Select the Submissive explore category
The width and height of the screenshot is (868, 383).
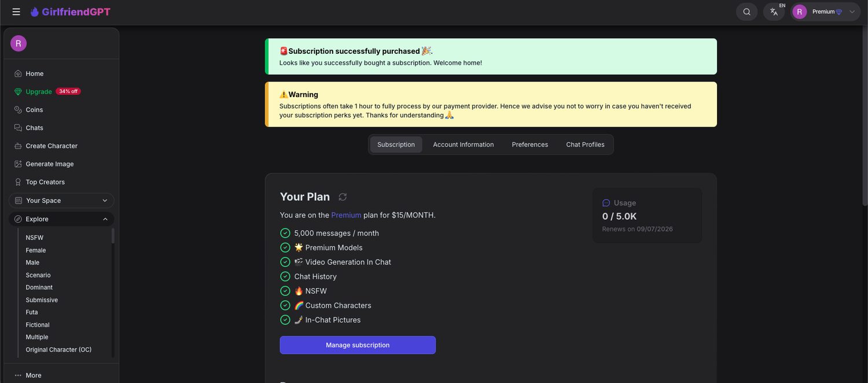[x=42, y=300]
